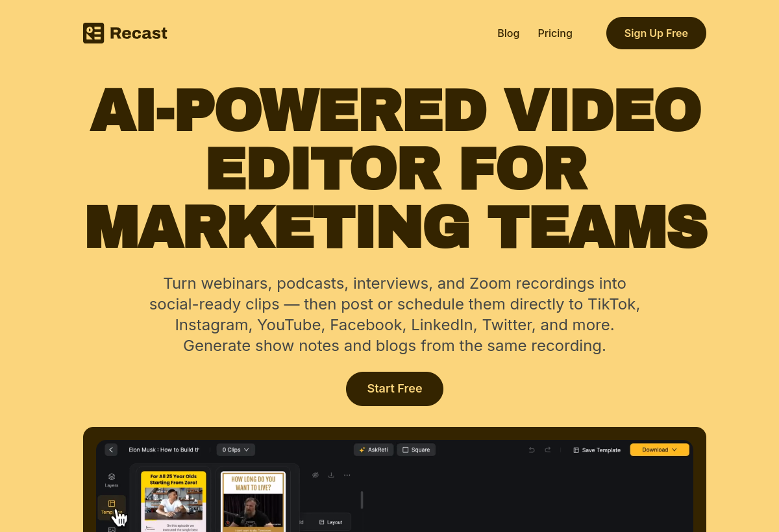The height and width of the screenshot is (532, 779).
Task: Click the redo icon in editor
Action: [548, 450]
